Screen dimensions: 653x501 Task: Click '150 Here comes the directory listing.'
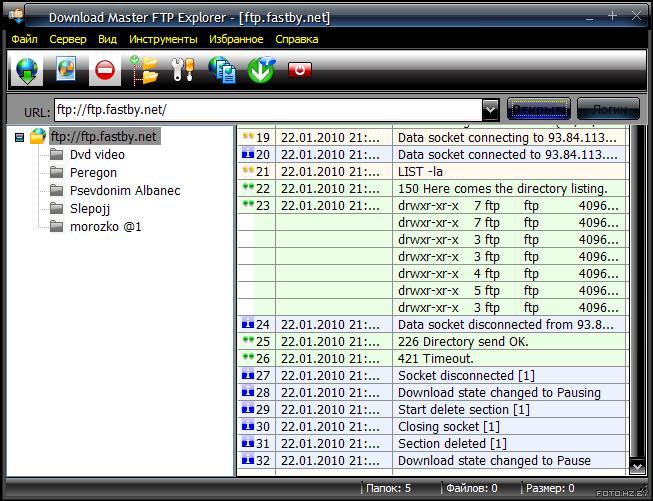pos(503,188)
